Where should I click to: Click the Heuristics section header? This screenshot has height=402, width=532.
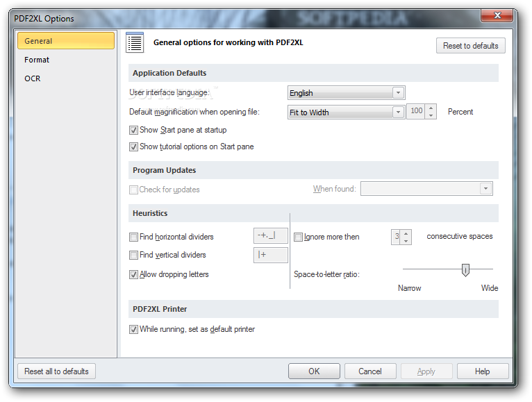click(313, 213)
